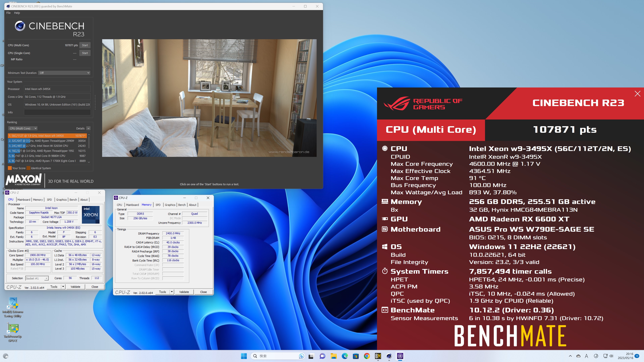
Task: Click the Tools button in CPU-Z CPU window
Action: point(54,287)
